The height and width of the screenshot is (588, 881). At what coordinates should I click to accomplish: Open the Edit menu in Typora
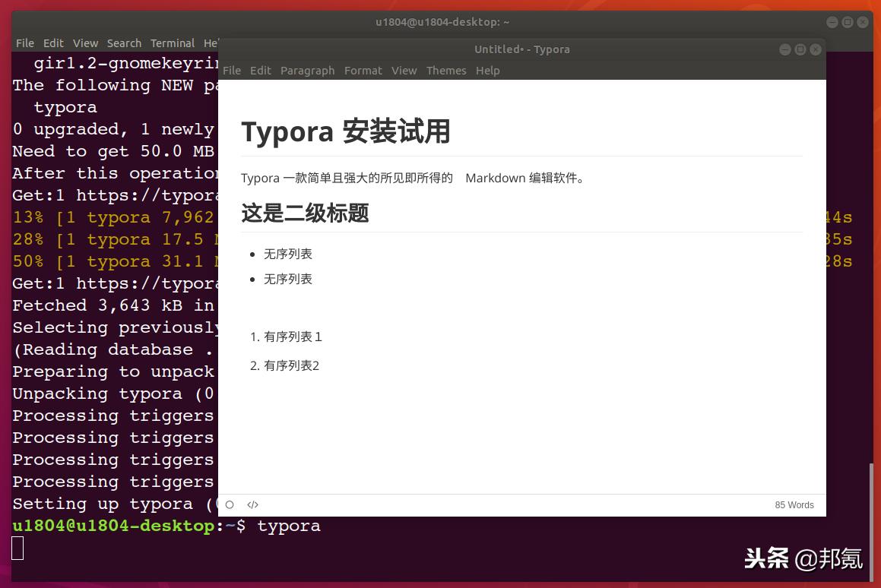click(261, 70)
